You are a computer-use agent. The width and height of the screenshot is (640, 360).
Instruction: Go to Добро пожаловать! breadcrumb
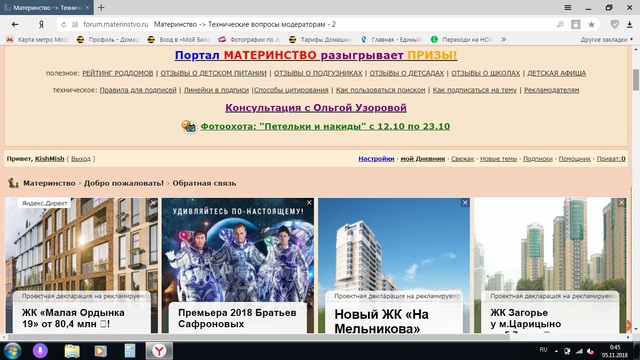coord(124,183)
